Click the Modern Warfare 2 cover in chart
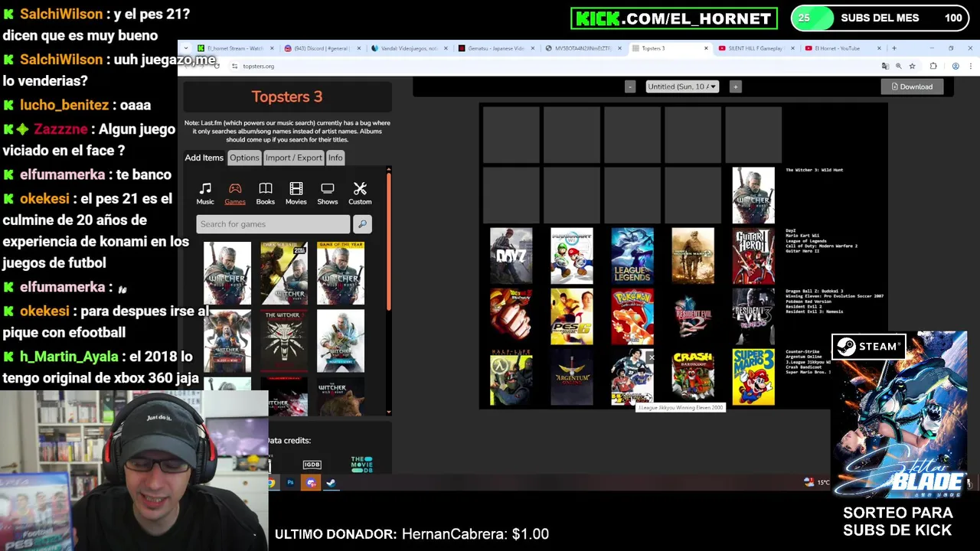 (x=693, y=256)
